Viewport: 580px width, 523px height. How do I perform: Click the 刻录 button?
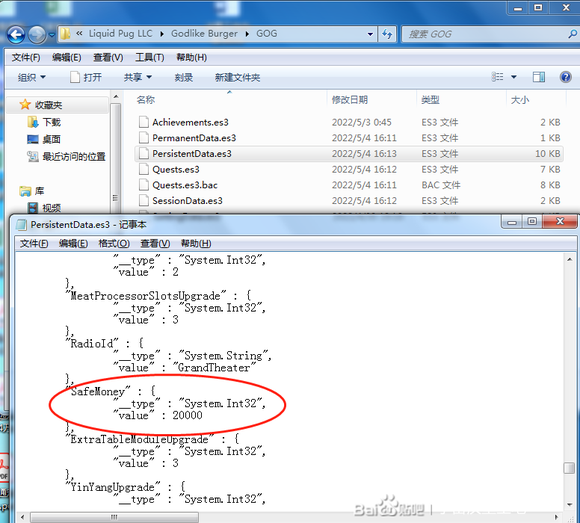pos(183,77)
